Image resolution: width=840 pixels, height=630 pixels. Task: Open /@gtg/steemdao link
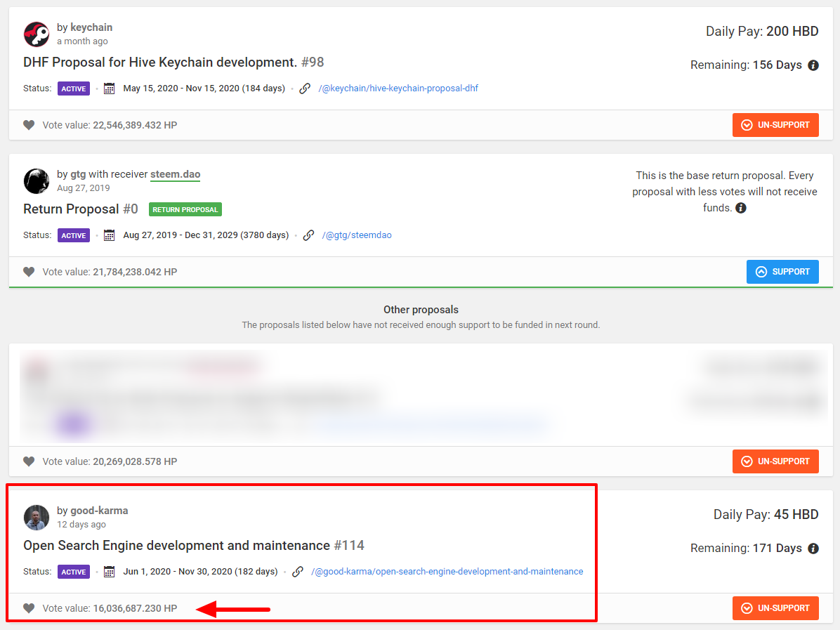(357, 235)
